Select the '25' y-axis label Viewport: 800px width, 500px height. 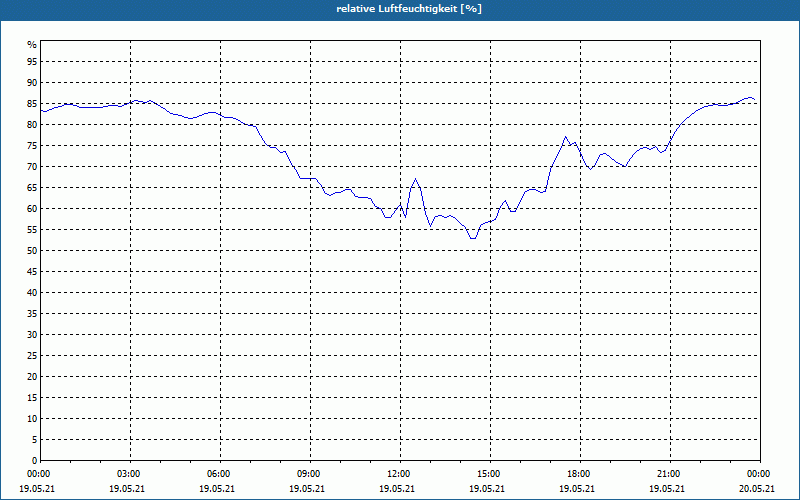[32, 356]
